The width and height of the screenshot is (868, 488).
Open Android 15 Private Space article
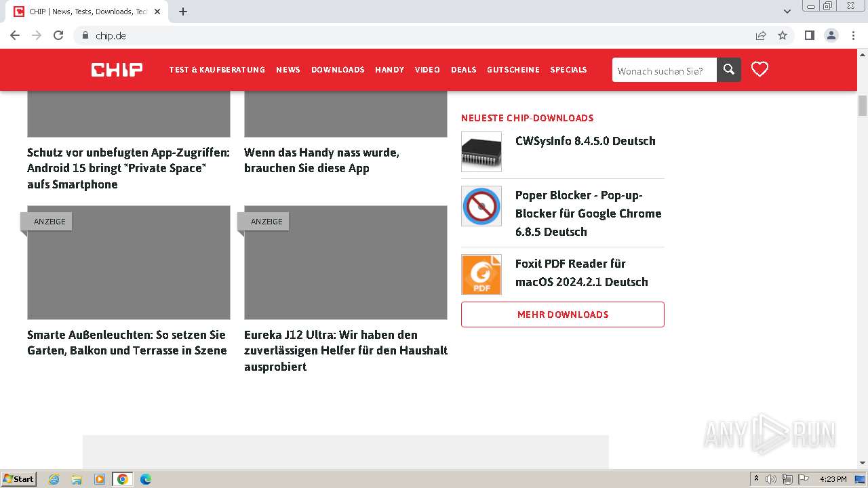(129, 168)
